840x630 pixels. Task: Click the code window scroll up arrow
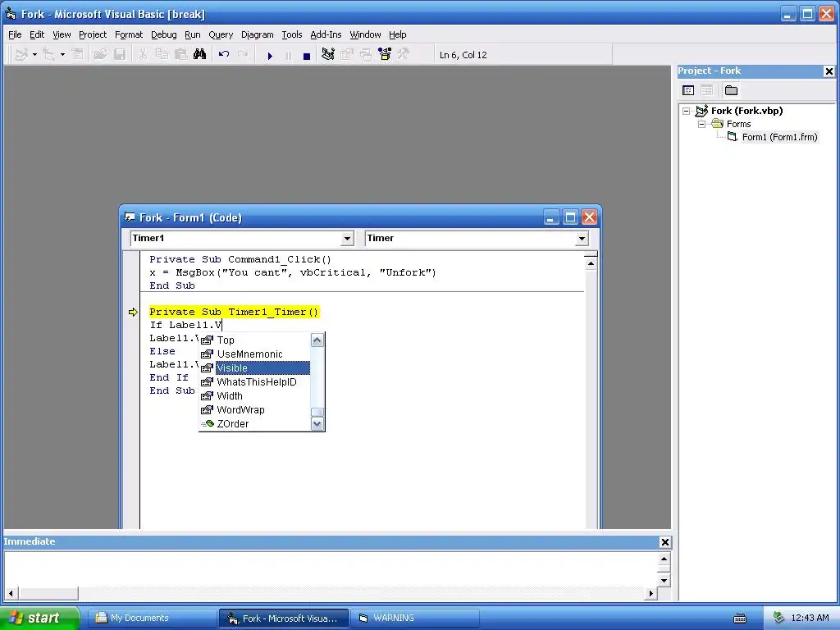591,263
